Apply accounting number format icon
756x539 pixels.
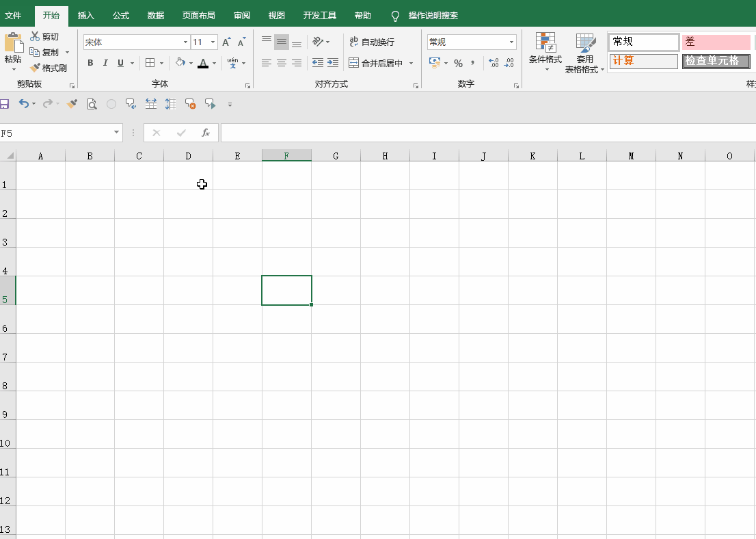coord(435,63)
